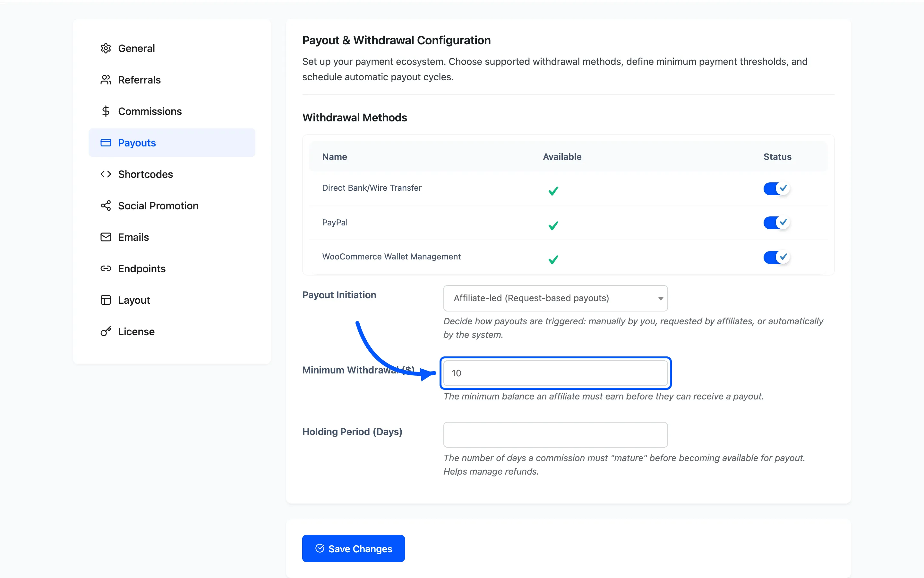Image resolution: width=924 pixels, height=578 pixels.
Task: Switch to Social Promotion settings
Action: click(x=172, y=206)
